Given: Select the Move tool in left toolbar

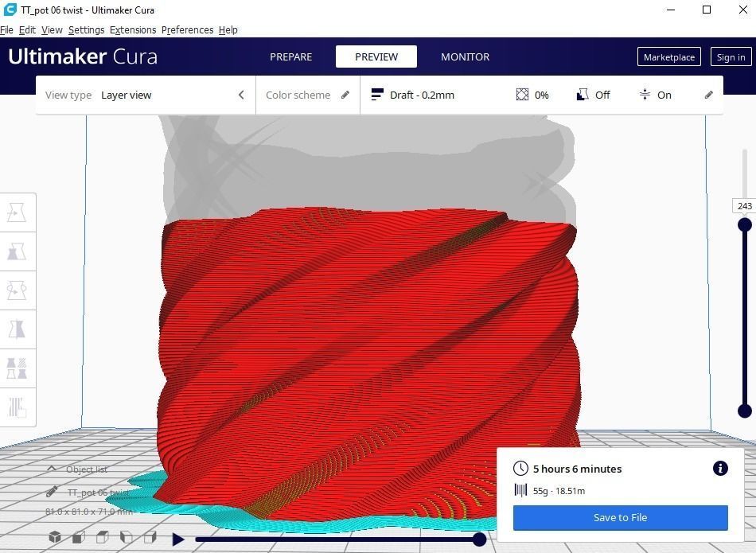Looking at the screenshot, I should click(17, 212).
